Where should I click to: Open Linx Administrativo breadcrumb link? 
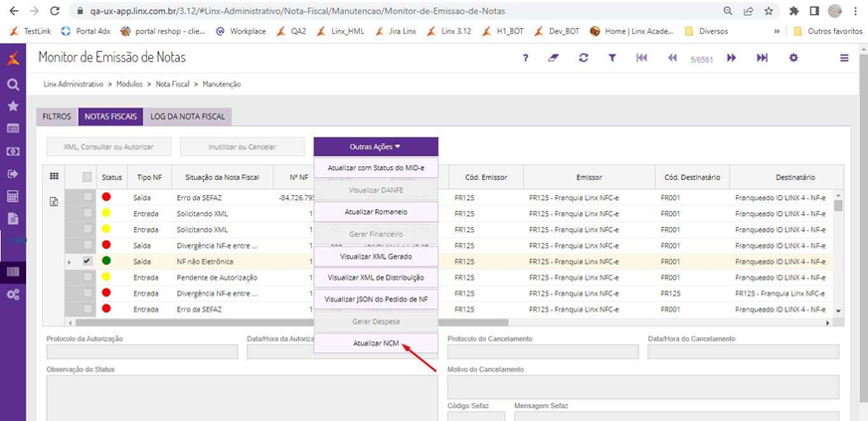[x=73, y=85]
